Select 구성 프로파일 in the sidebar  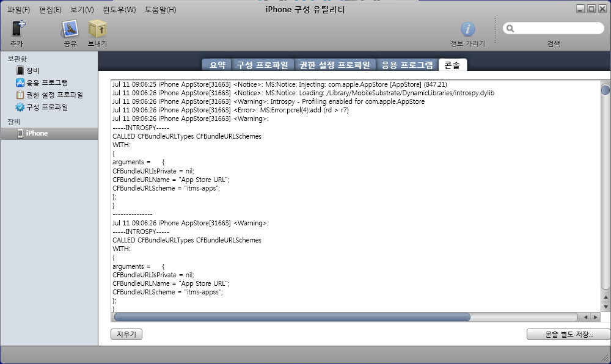coord(46,107)
